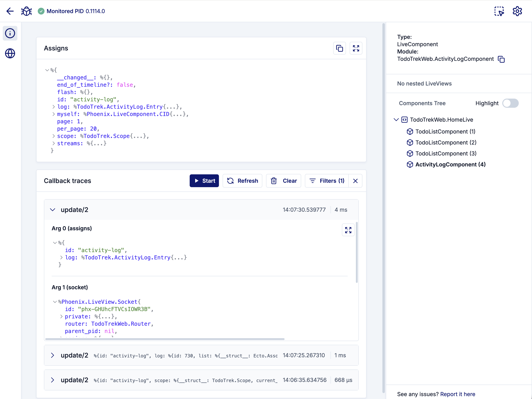Collapse the TodoTrekWeb.HomeLive tree node
The height and width of the screenshot is (399, 532).
point(396,120)
